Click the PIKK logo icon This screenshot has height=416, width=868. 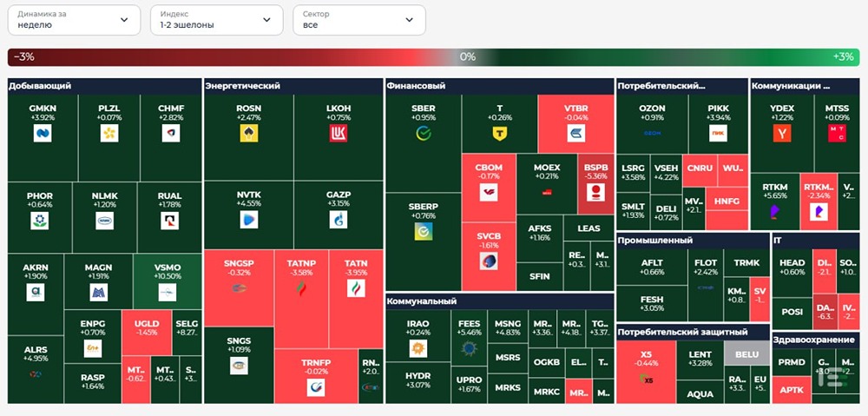coord(718,133)
